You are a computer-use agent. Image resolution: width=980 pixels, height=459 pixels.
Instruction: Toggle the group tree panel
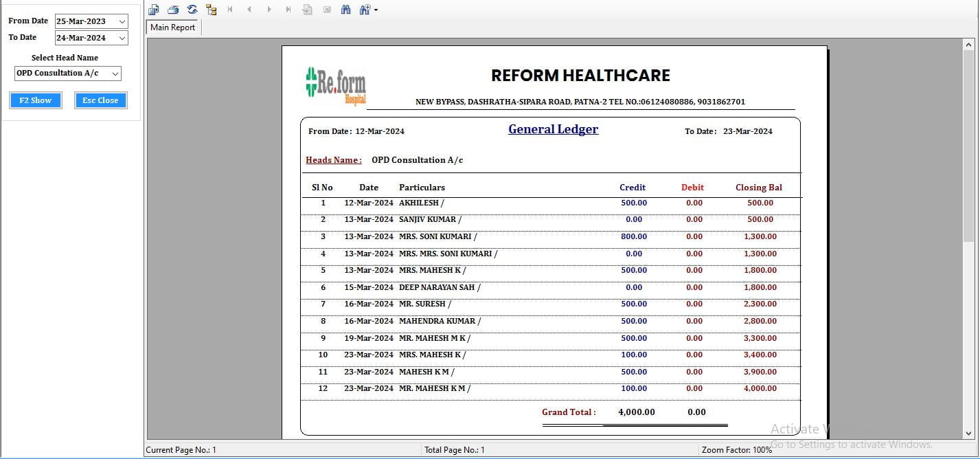click(x=211, y=9)
